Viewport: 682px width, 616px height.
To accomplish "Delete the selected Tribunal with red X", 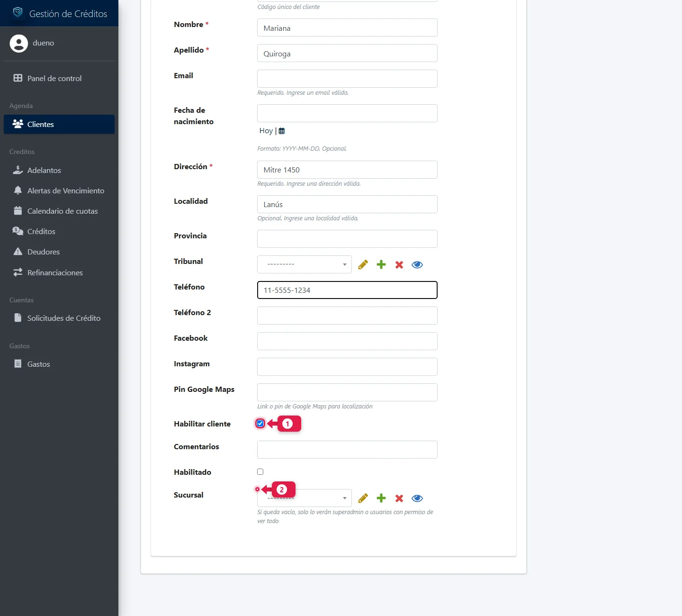I will tap(399, 264).
